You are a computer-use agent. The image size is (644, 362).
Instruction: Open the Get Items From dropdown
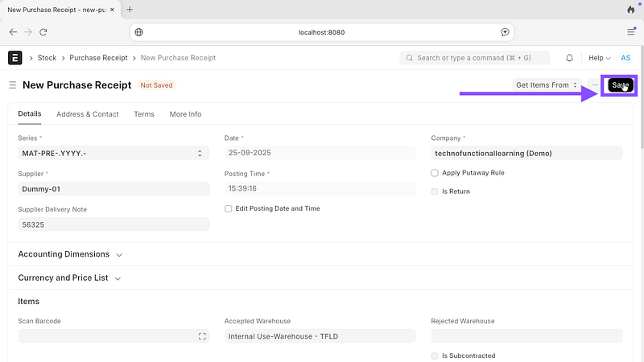click(547, 85)
